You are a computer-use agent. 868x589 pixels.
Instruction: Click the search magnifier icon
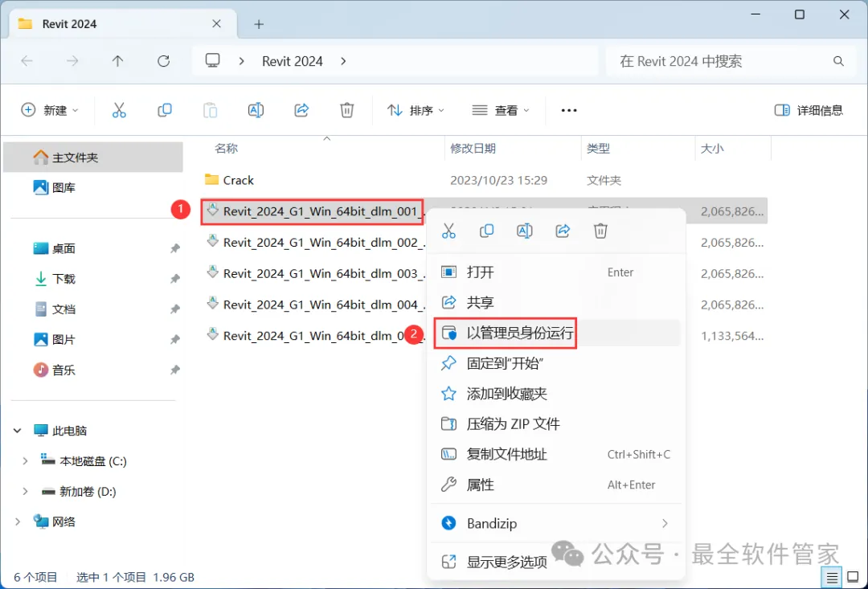[x=838, y=61]
